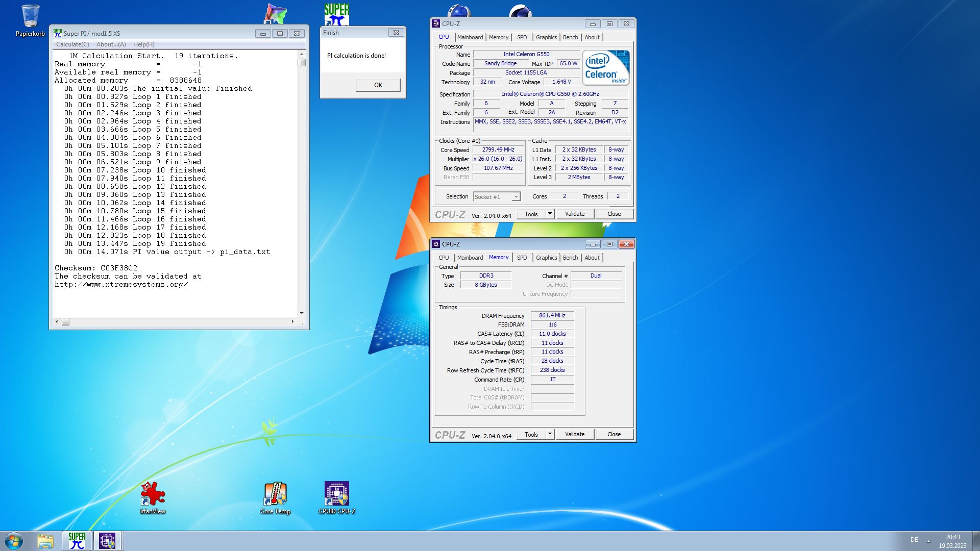The width and height of the screenshot is (980, 551).
Task: Launch Core Temp desktop shortcut
Action: [x=275, y=497]
